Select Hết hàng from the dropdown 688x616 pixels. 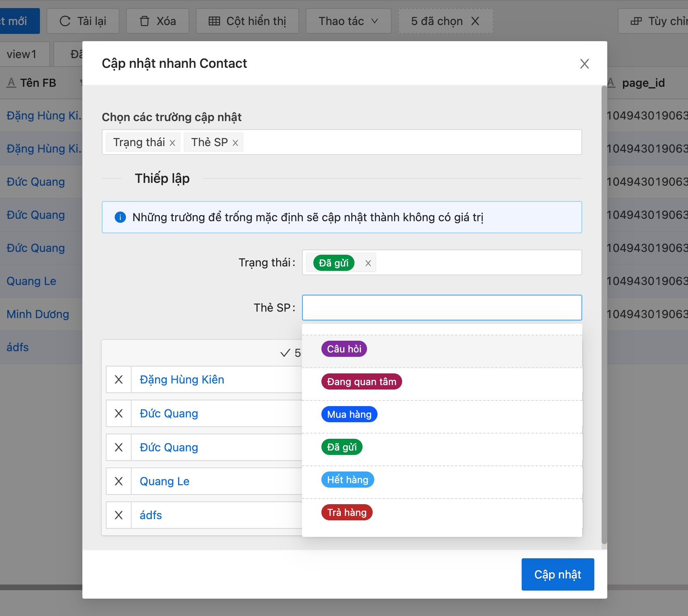pos(348,480)
